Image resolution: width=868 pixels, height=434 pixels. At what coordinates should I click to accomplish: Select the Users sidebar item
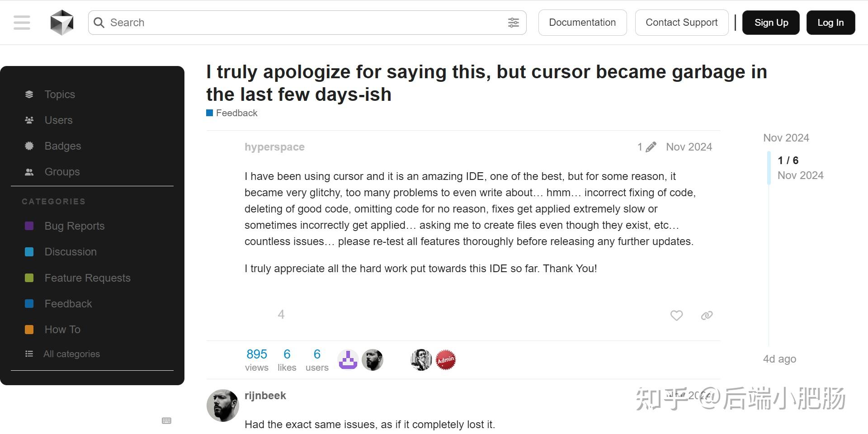(x=58, y=120)
